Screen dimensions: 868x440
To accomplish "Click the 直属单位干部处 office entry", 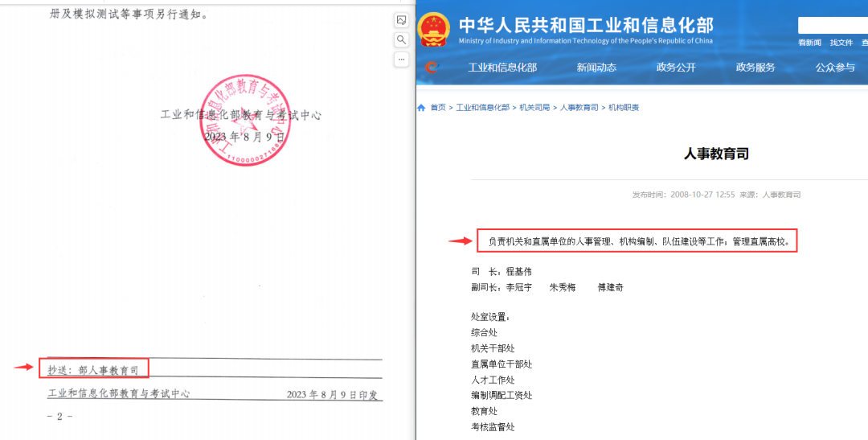I will click(x=502, y=364).
